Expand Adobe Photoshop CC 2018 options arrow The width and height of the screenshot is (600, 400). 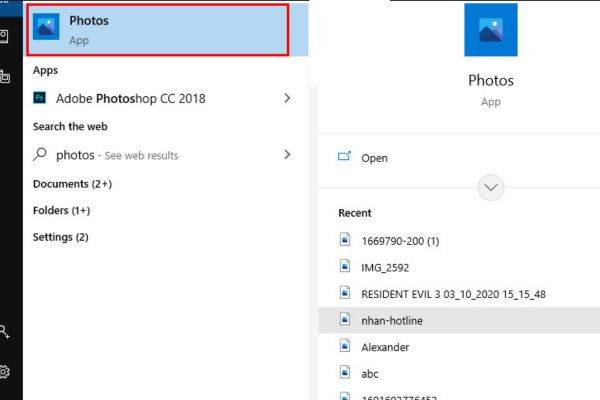point(287,98)
